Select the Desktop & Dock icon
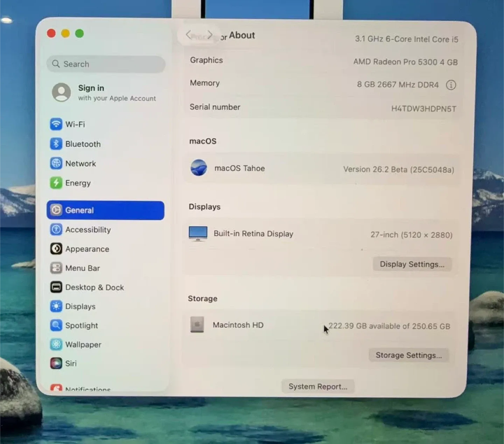Screen dimensions: 504x444 click(56, 287)
